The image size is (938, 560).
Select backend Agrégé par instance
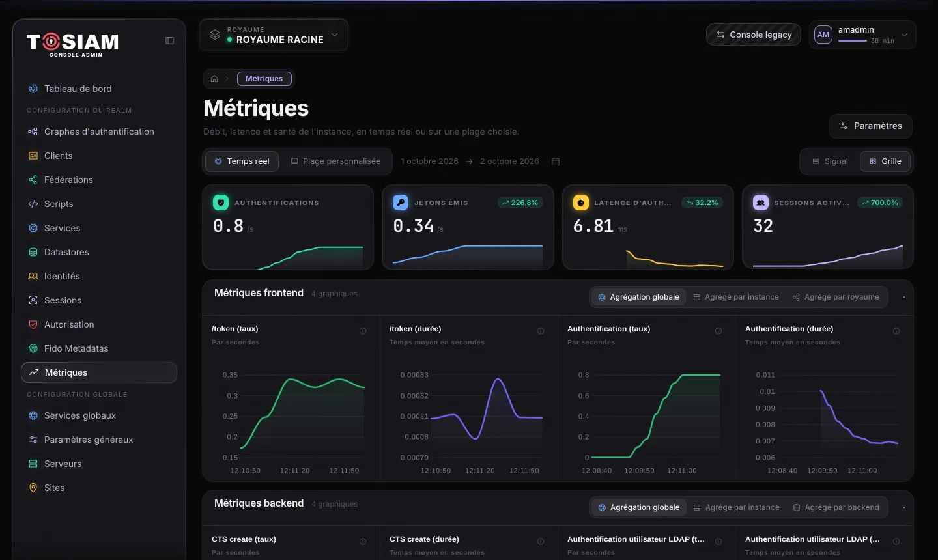click(736, 507)
